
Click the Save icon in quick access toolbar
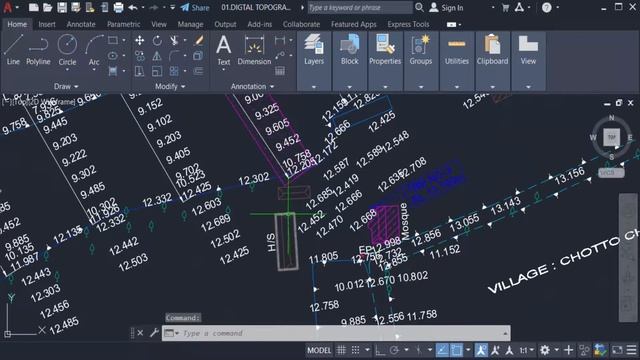62,7
